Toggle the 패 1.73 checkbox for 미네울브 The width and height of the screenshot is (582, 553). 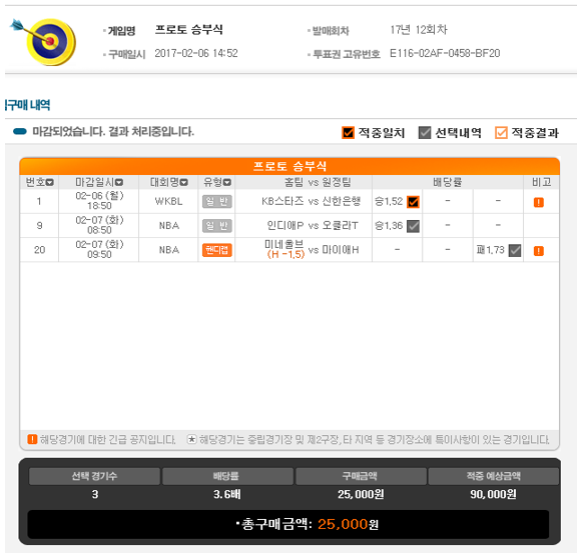(515, 251)
